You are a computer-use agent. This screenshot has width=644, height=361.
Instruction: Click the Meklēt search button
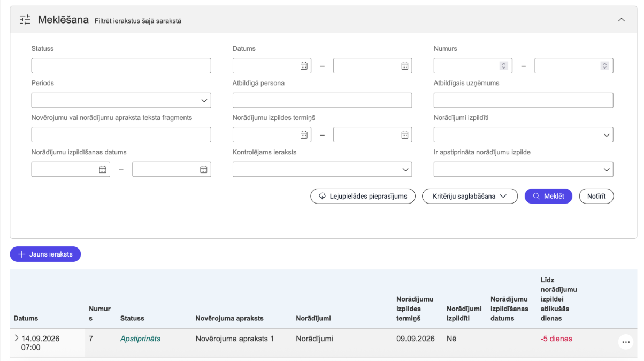pos(548,196)
